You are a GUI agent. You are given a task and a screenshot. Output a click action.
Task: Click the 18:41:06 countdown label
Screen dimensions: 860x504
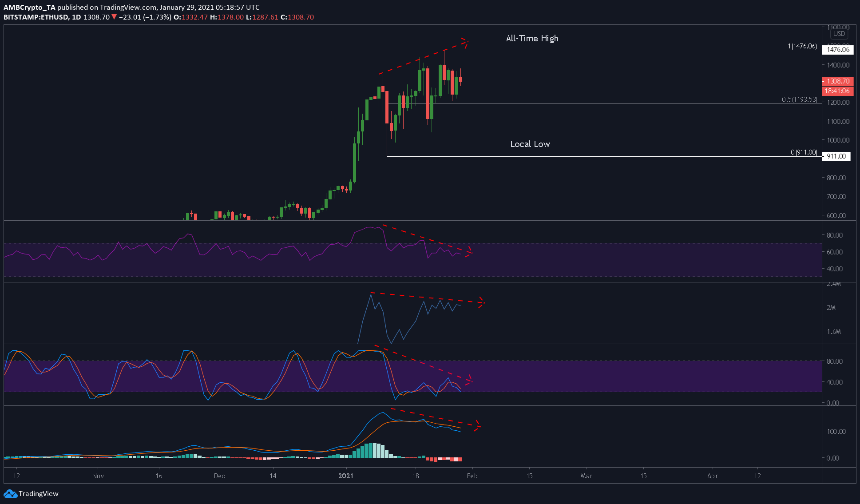click(838, 91)
